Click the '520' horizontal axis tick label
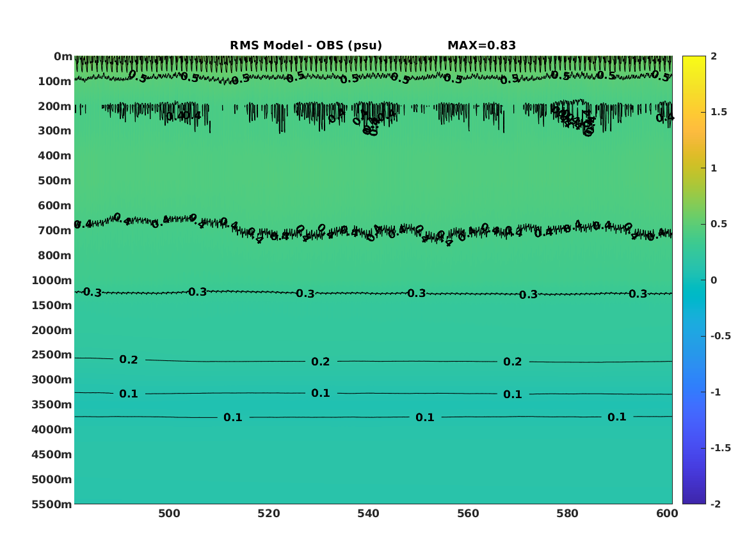The image size is (747, 560). point(269,513)
